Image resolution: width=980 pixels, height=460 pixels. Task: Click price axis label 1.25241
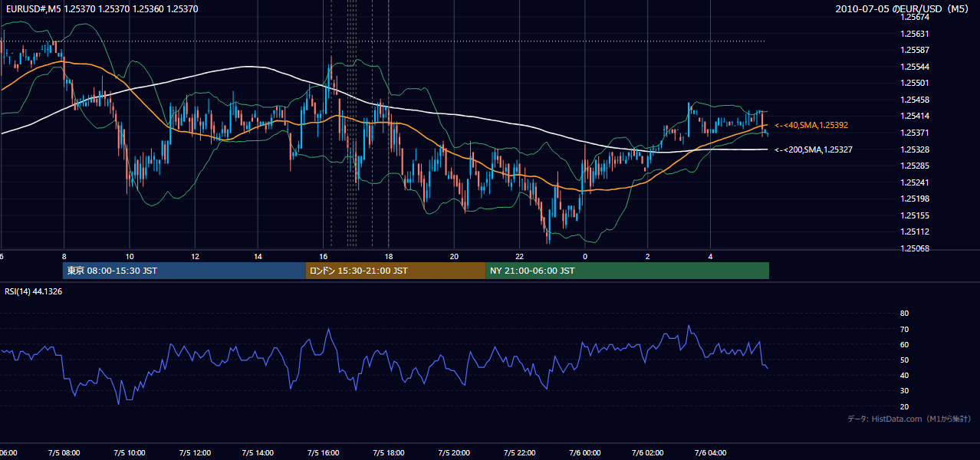click(916, 182)
